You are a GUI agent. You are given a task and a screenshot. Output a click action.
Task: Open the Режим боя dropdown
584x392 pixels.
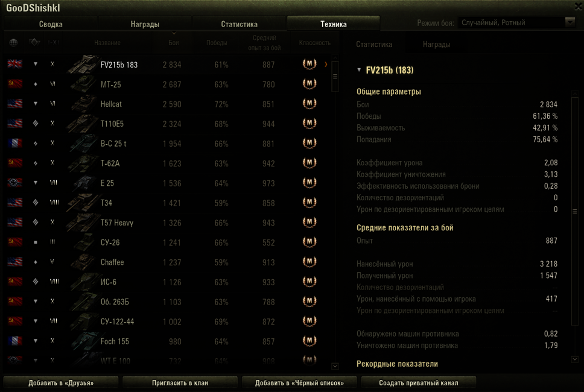click(517, 23)
